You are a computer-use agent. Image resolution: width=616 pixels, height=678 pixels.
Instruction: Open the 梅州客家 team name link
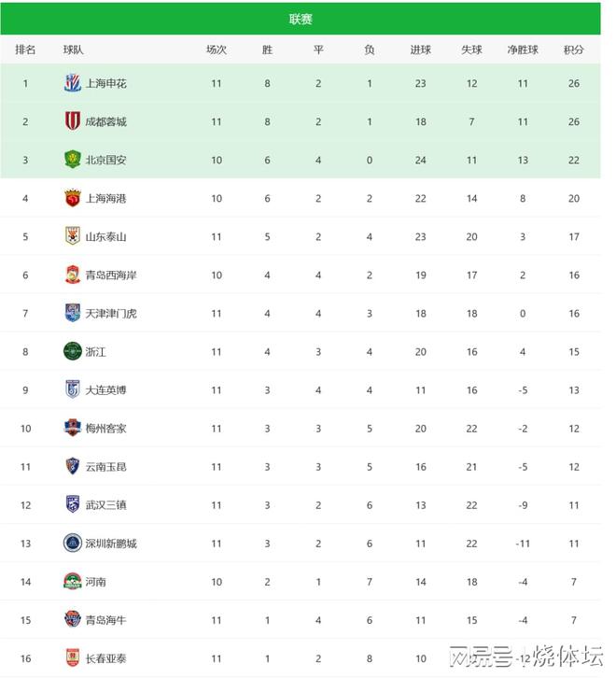[x=105, y=429]
